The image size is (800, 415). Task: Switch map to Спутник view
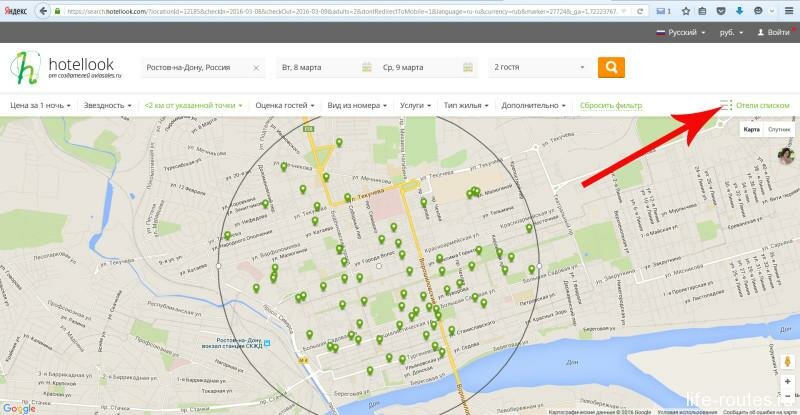tap(779, 130)
